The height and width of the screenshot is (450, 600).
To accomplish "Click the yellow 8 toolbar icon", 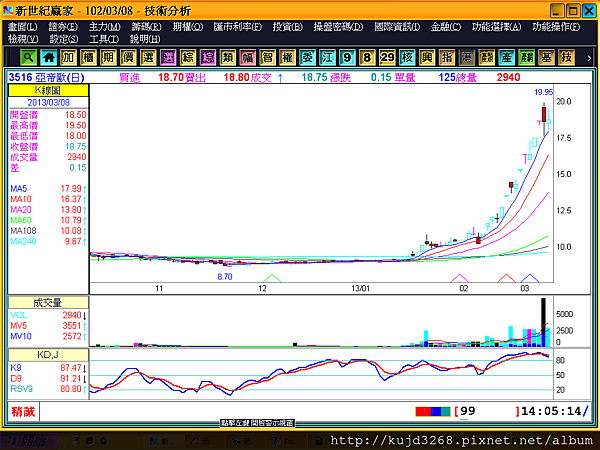I will tap(367, 58).
